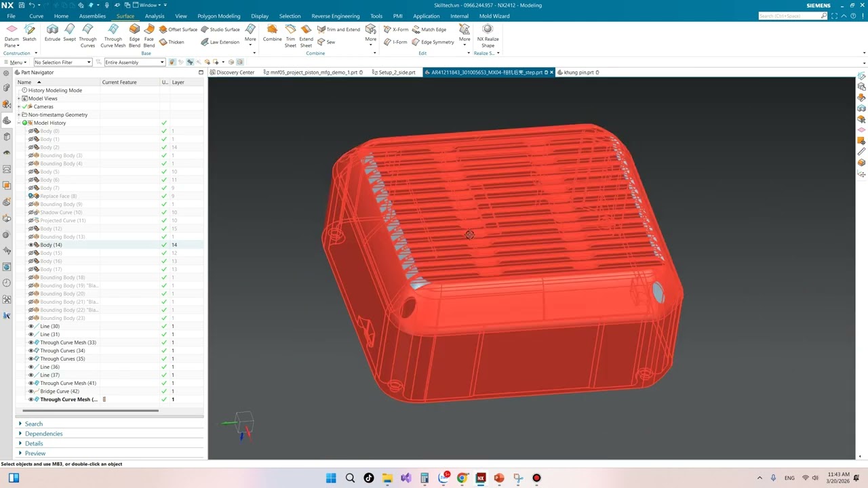
Task: Expand the Non-timestamp Geometry node
Action: point(19,115)
